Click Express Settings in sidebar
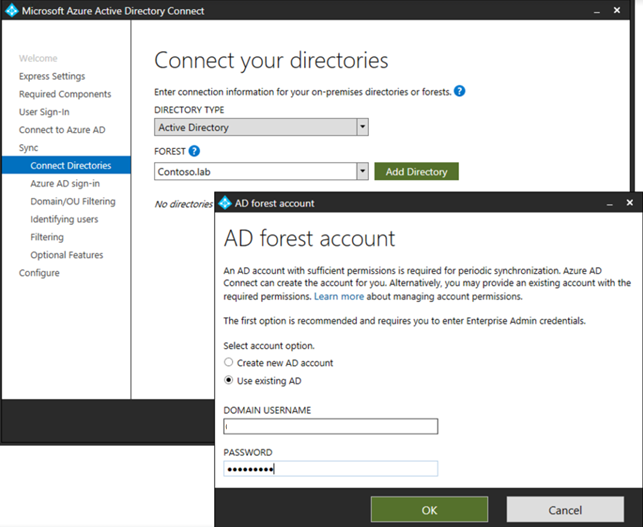Screen dimensions: 643x527 click(x=52, y=76)
